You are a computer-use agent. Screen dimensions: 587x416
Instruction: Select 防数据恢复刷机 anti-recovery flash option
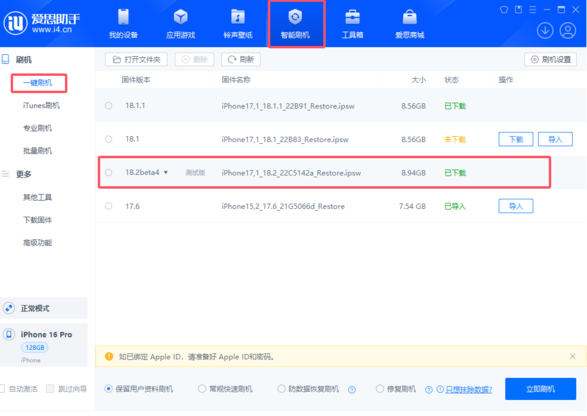tap(308, 389)
